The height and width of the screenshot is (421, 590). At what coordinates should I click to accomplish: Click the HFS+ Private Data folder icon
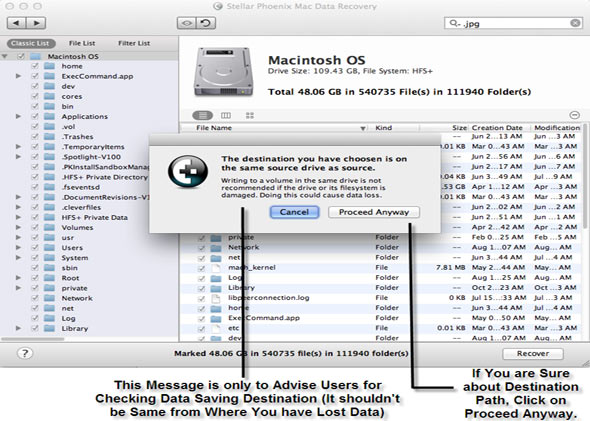(x=49, y=217)
